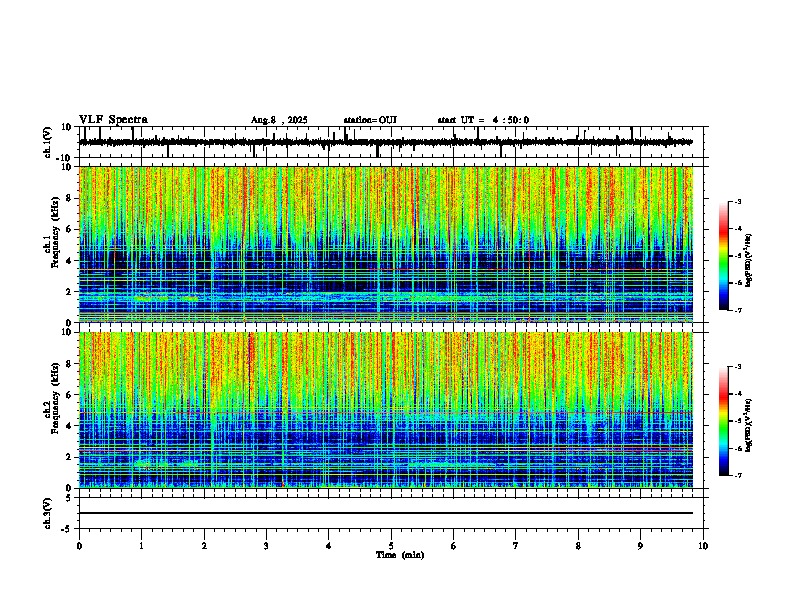792x612 pixels.
Task: Click the "10" kHz tick of ch.2 spectrogram
Action: (x=67, y=332)
